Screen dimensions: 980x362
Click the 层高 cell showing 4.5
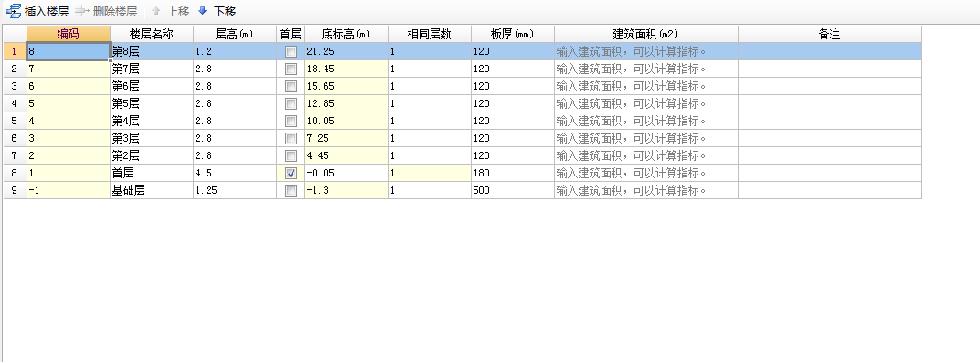pos(235,173)
